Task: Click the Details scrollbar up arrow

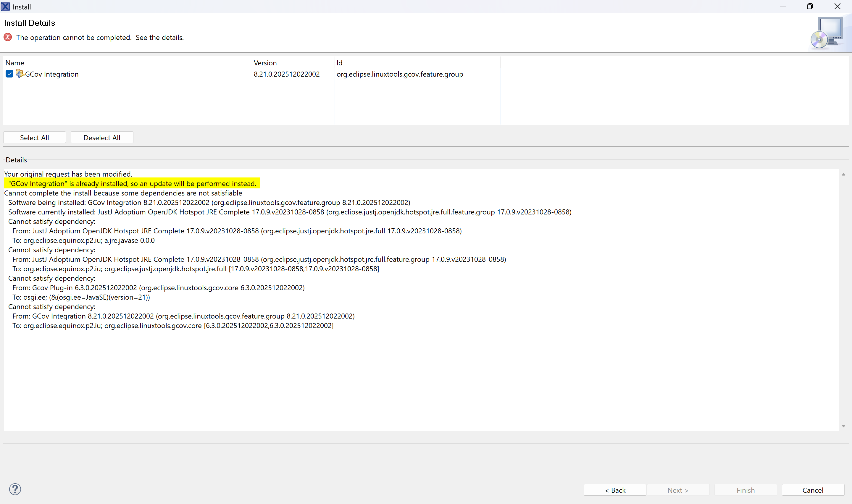Action: [x=843, y=174]
